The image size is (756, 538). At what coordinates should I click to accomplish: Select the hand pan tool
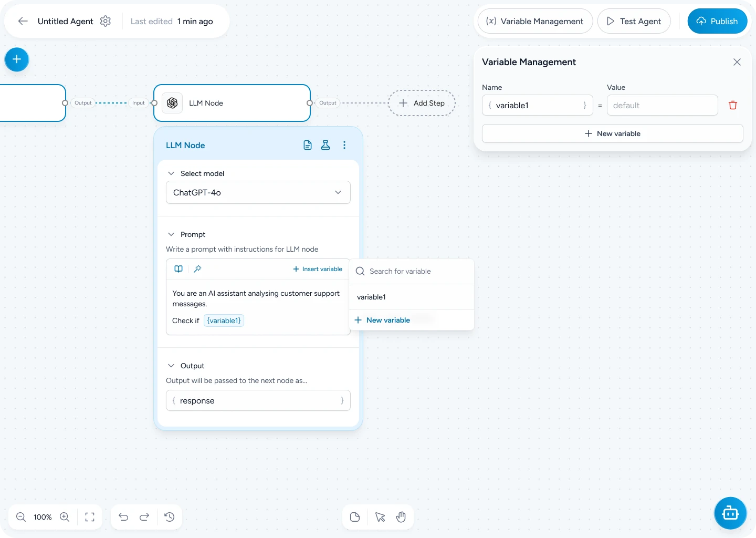click(x=401, y=517)
